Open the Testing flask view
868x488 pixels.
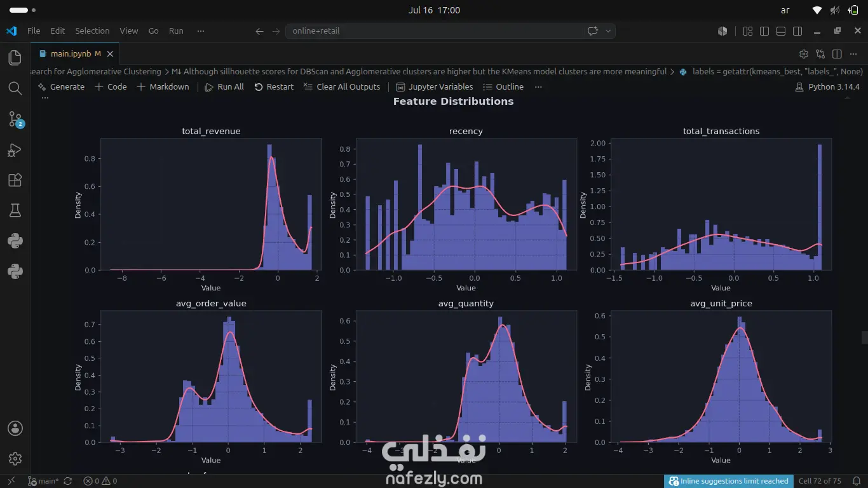coord(15,210)
